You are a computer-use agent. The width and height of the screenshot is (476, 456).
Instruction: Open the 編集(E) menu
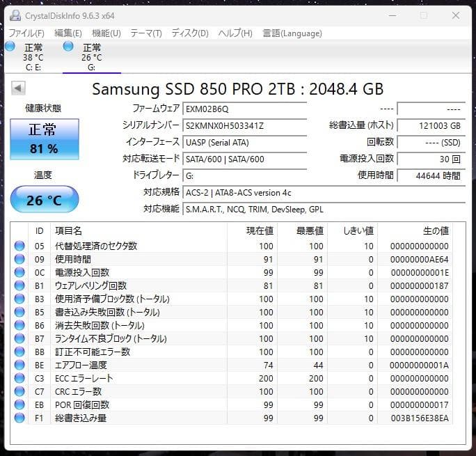click(x=68, y=33)
